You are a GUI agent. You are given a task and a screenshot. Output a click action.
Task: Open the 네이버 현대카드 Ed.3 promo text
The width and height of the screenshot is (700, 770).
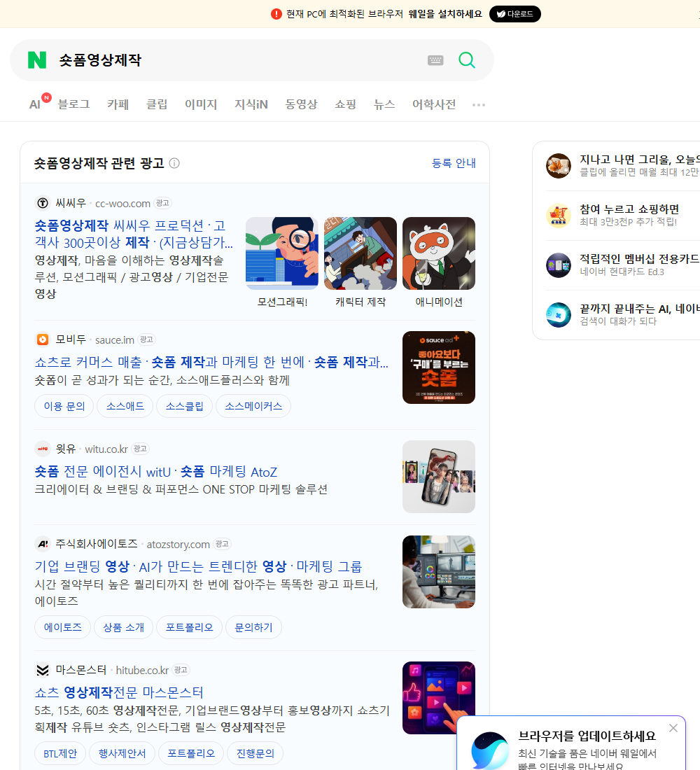(622, 272)
